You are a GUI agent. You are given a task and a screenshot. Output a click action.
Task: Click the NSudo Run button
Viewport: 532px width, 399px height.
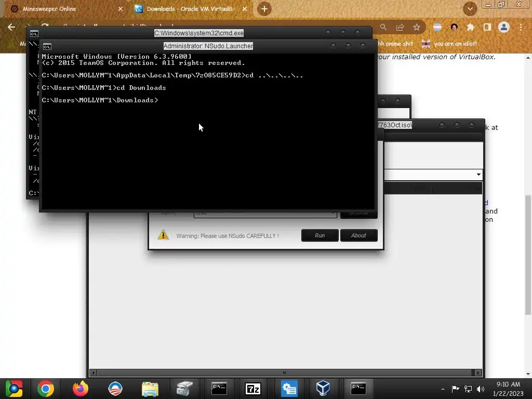tap(320, 235)
